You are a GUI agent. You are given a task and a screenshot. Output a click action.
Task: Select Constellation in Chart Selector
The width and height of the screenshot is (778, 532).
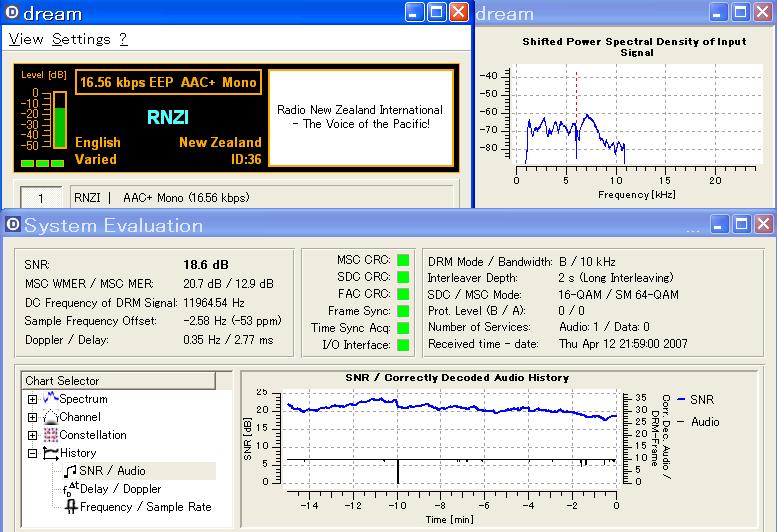93,435
